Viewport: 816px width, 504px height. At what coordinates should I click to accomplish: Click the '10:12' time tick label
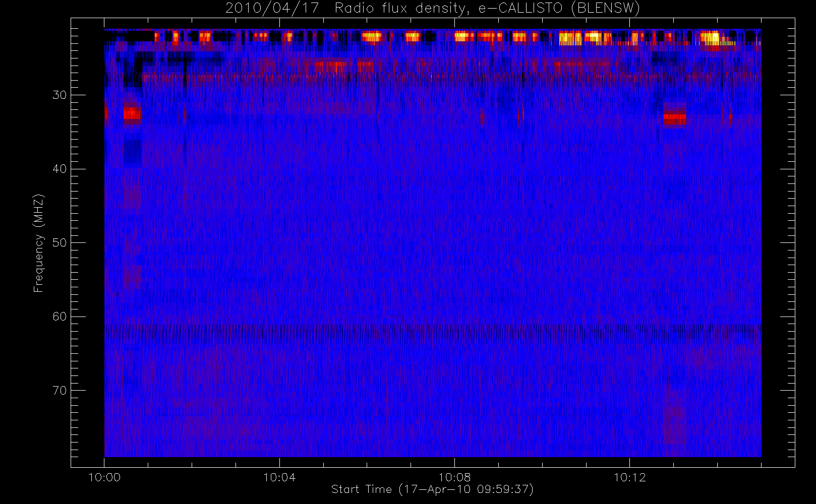click(x=629, y=477)
